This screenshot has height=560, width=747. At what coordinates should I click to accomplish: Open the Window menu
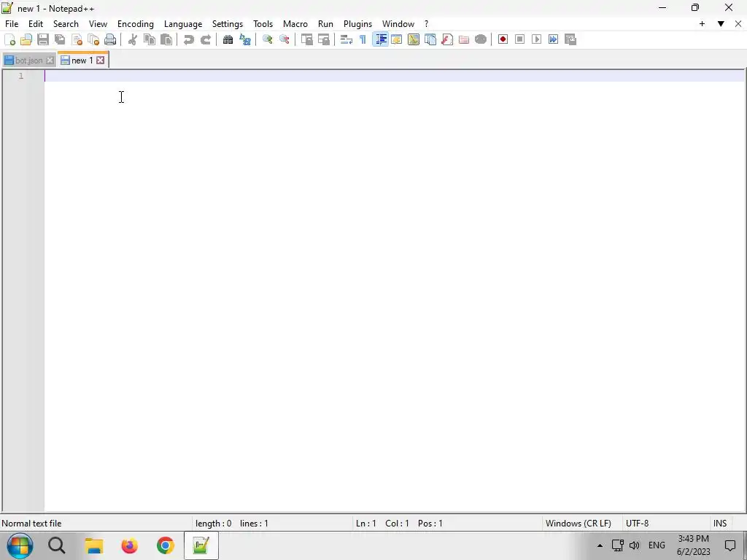(398, 24)
